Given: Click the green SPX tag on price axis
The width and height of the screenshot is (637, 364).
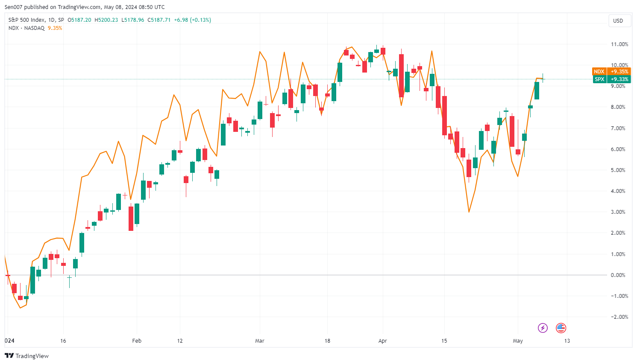Looking at the screenshot, I should tap(599, 79).
